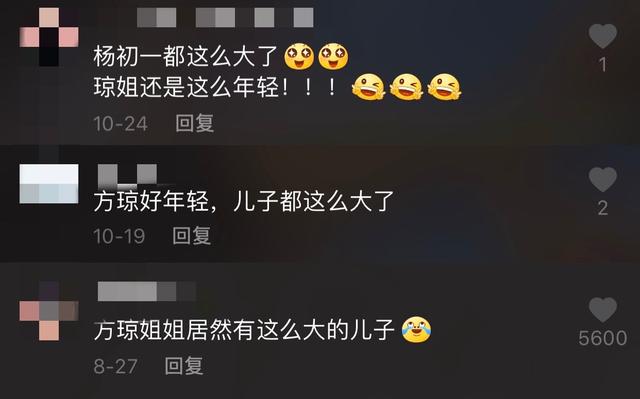Select the comment 方琼姐姐居然有这么大的儿子
This screenshot has width=640, height=399.
click(244, 330)
